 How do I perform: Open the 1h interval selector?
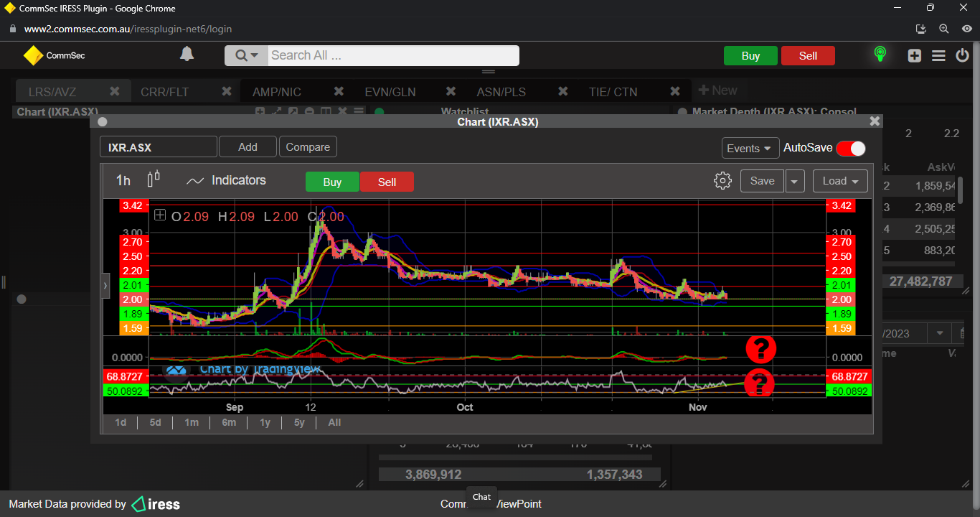tap(123, 181)
